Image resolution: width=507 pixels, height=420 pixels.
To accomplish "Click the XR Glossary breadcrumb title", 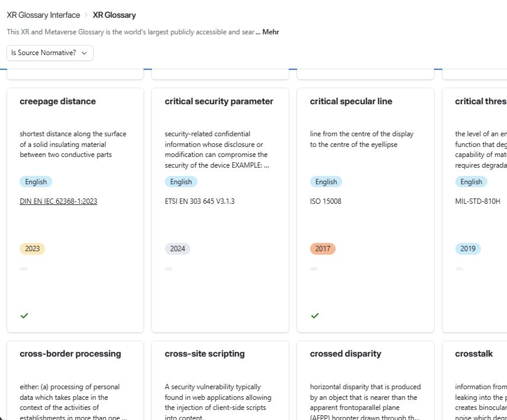I will coord(114,15).
